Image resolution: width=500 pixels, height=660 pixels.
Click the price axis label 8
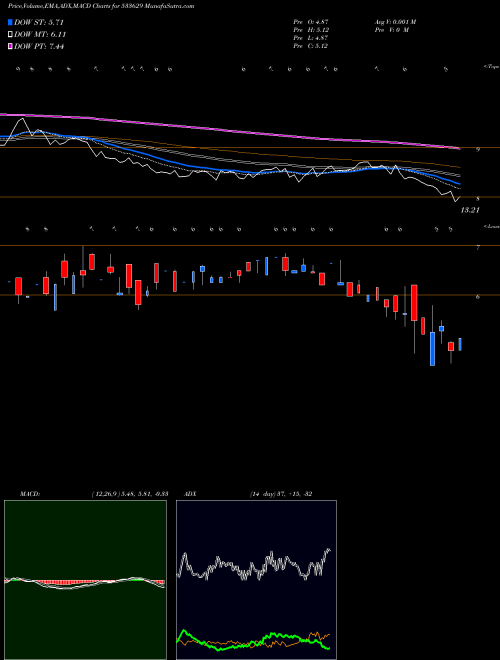tap(478, 199)
